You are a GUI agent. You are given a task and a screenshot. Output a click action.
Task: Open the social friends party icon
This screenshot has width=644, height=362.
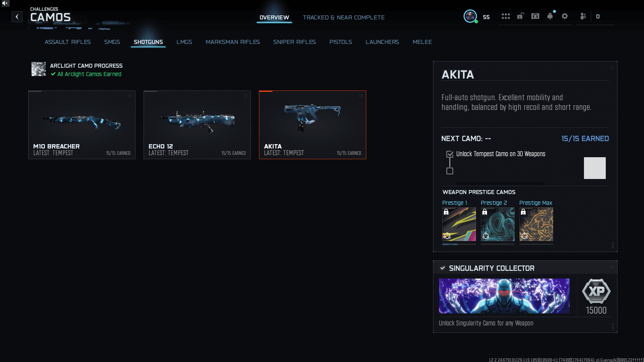(x=583, y=16)
